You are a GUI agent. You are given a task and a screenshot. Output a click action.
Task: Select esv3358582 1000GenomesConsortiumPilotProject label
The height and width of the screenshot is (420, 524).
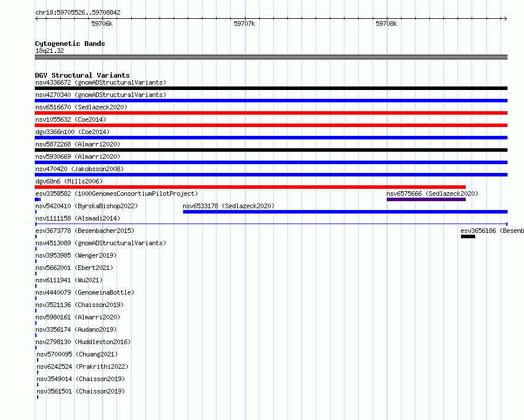pos(117,194)
